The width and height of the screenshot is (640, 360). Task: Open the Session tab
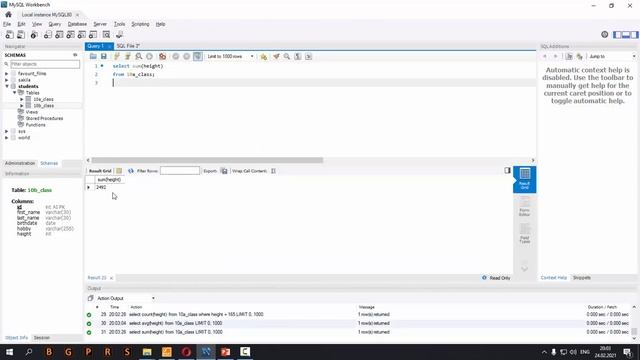pos(42,338)
